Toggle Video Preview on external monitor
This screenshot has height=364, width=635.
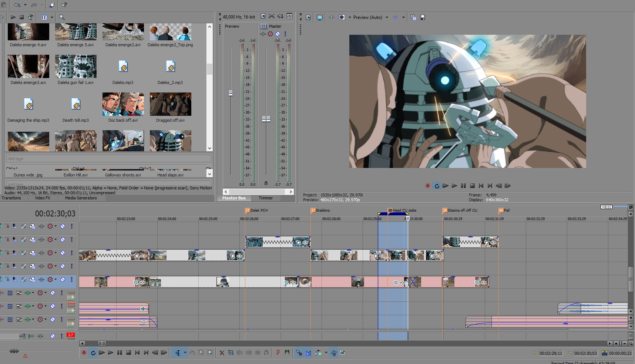[320, 17]
